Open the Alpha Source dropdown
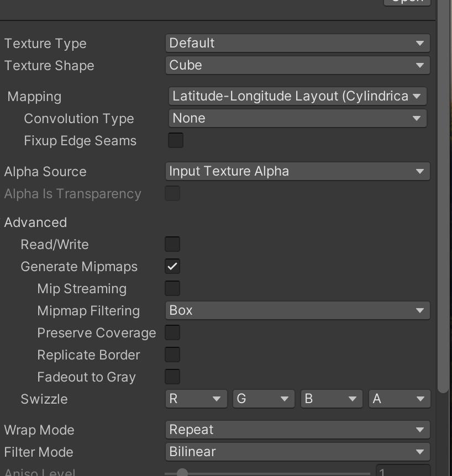 point(297,171)
